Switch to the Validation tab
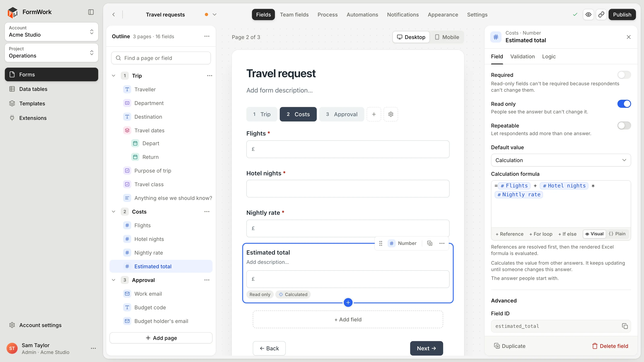This screenshot has height=362, width=644. pyautogui.click(x=522, y=57)
